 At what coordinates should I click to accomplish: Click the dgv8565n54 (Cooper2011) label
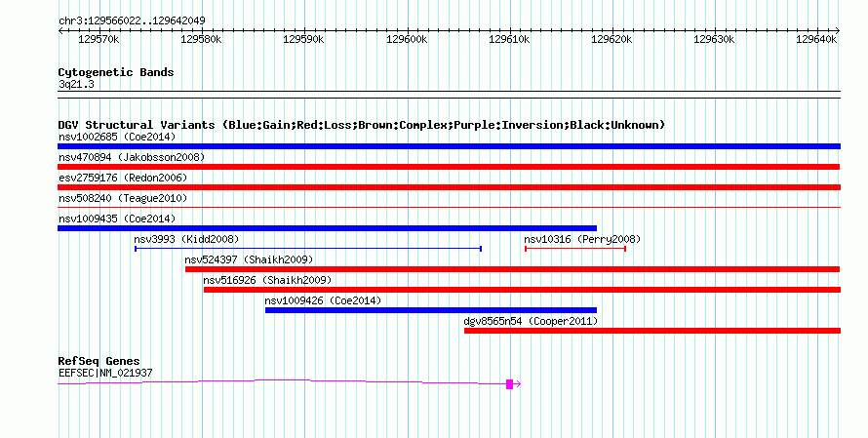click(531, 321)
